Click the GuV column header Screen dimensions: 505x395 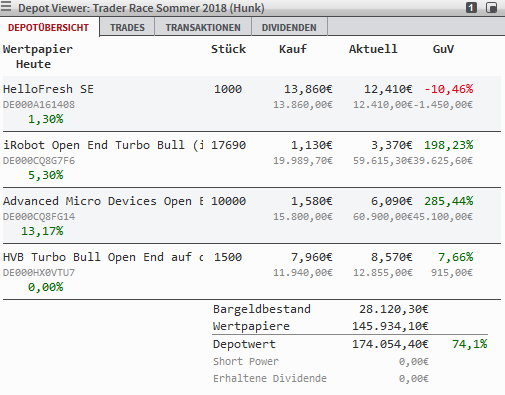click(x=443, y=49)
